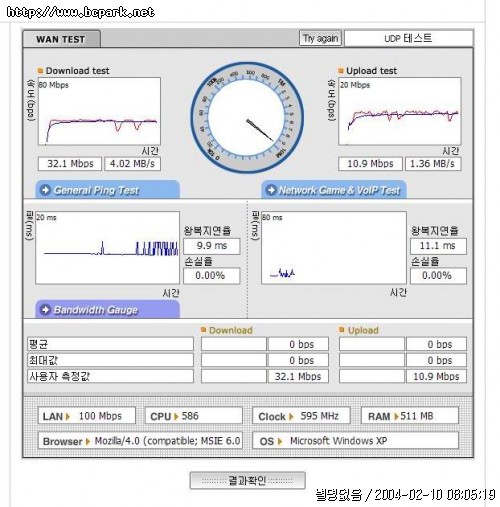Click the 평균 row label
The height and width of the screenshot is (507, 500).
coord(110,344)
